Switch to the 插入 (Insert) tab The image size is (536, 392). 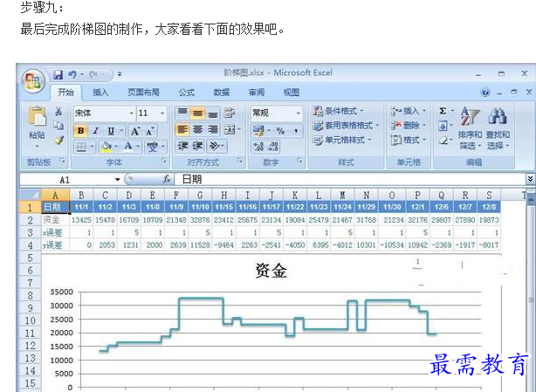100,93
